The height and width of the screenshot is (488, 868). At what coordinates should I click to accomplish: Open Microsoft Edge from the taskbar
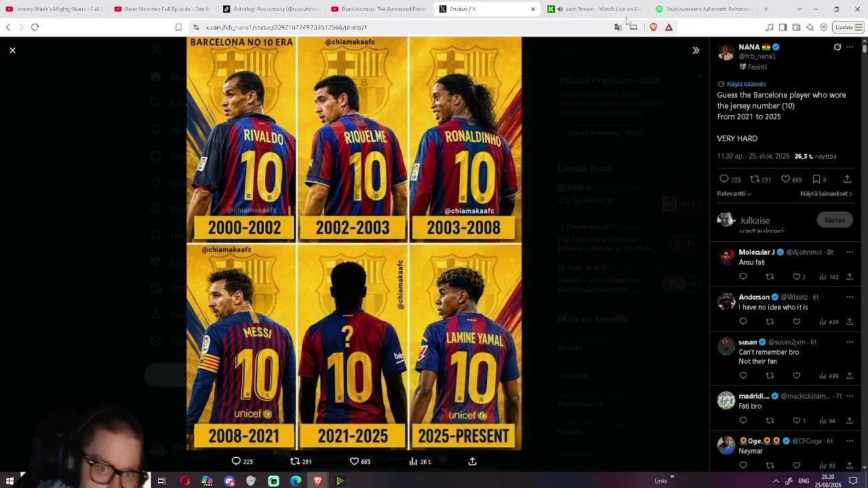click(296, 481)
